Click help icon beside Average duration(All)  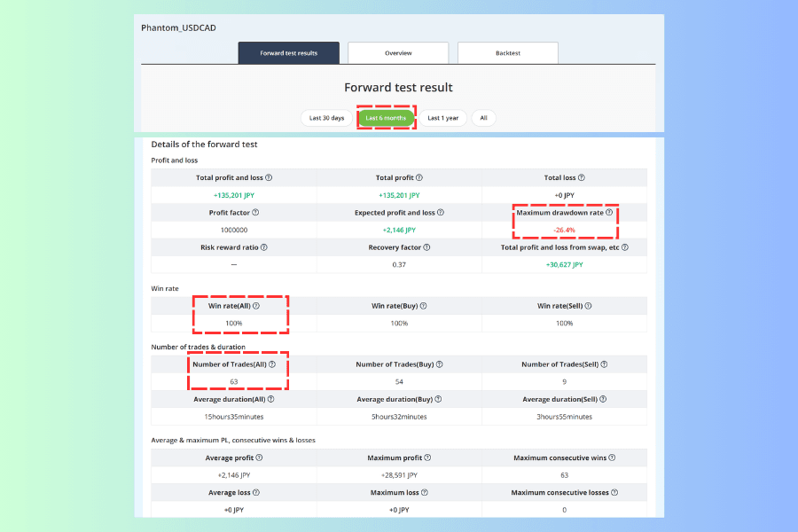pos(270,399)
